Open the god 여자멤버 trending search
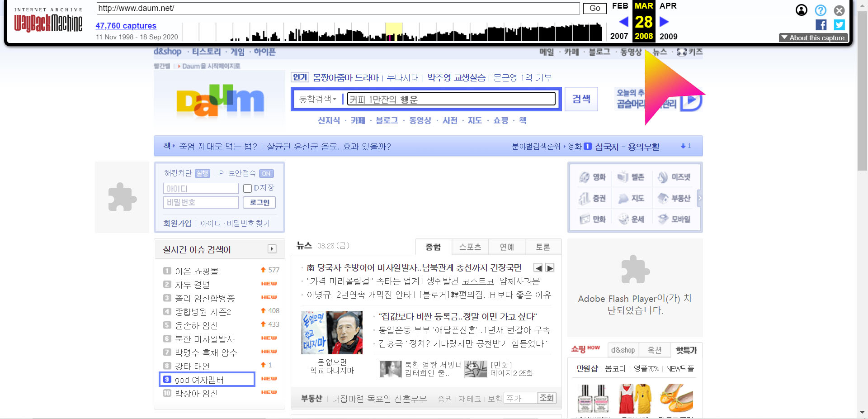The image size is (868, 419). [x=199, y=380]
